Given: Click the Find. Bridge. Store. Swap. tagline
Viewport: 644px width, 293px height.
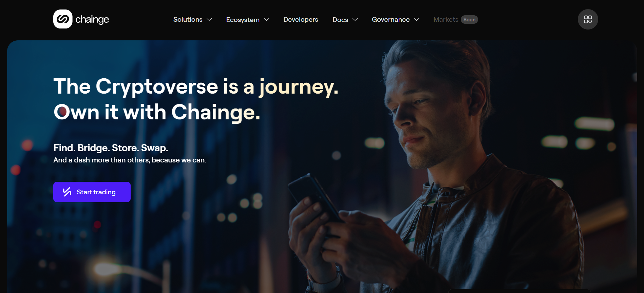Looking at the screenshot, I should pyautogui.click(x=111, y=148).
